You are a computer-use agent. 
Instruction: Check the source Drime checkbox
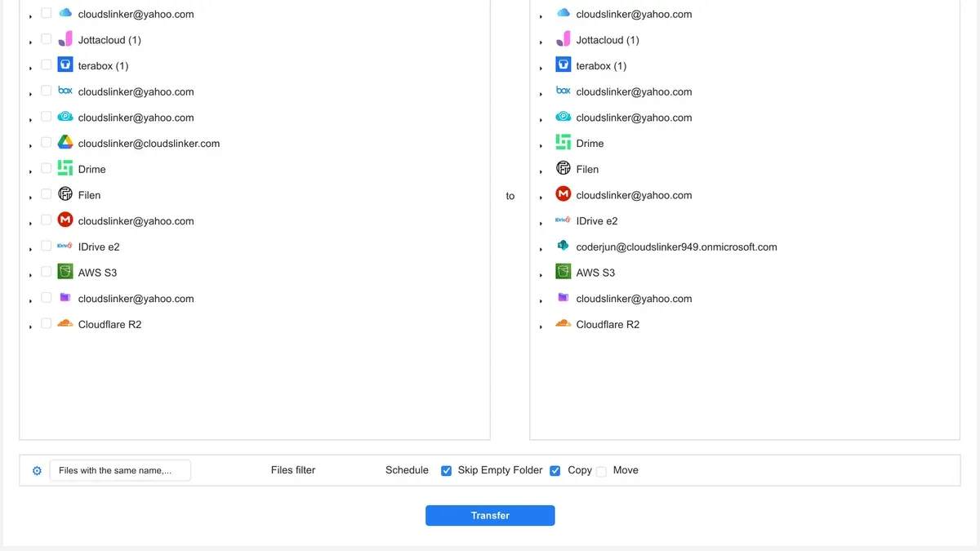pos(46,168)
